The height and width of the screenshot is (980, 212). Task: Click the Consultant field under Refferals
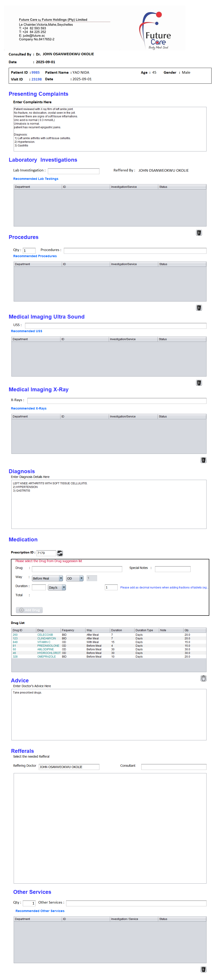(x=173, y=766)
